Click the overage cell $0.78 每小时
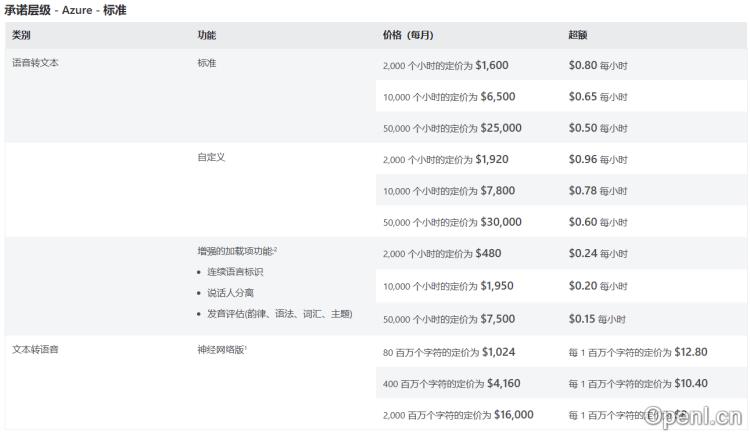 (598, 190)
